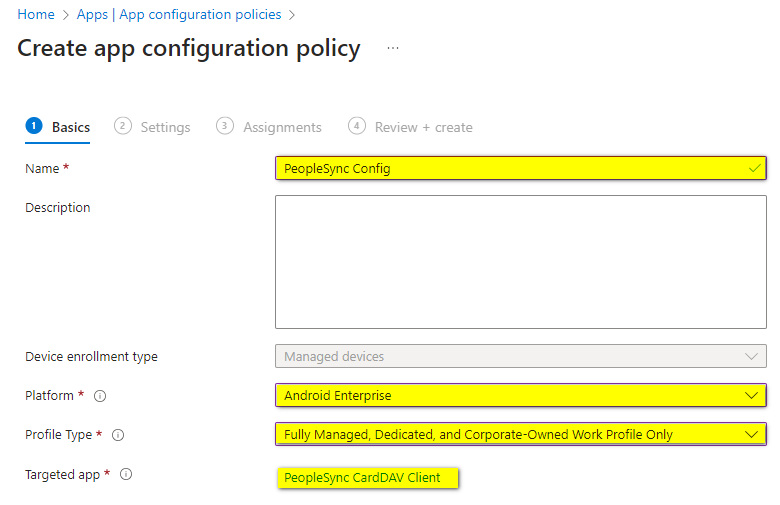The height and width of the screenshot is (505, 780).
Task: Open PeopleSync CardDAV Client targeted app link
Action: (x=362, y=478)
